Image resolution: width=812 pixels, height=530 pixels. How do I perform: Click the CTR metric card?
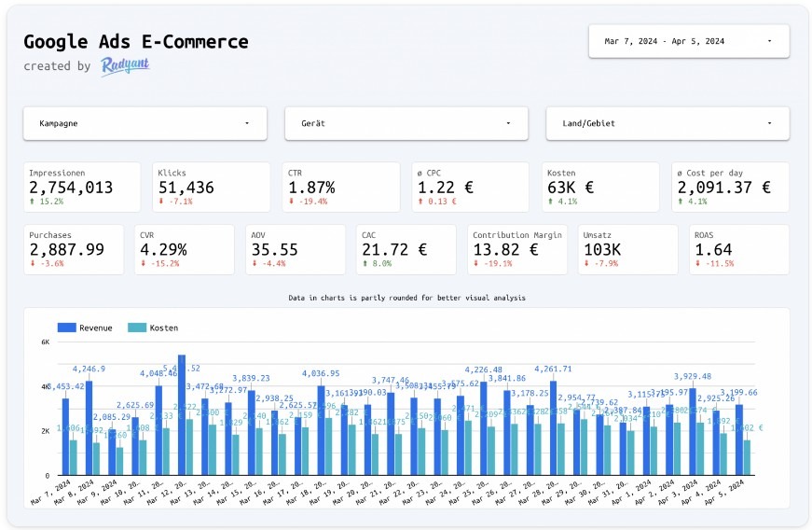340,187
